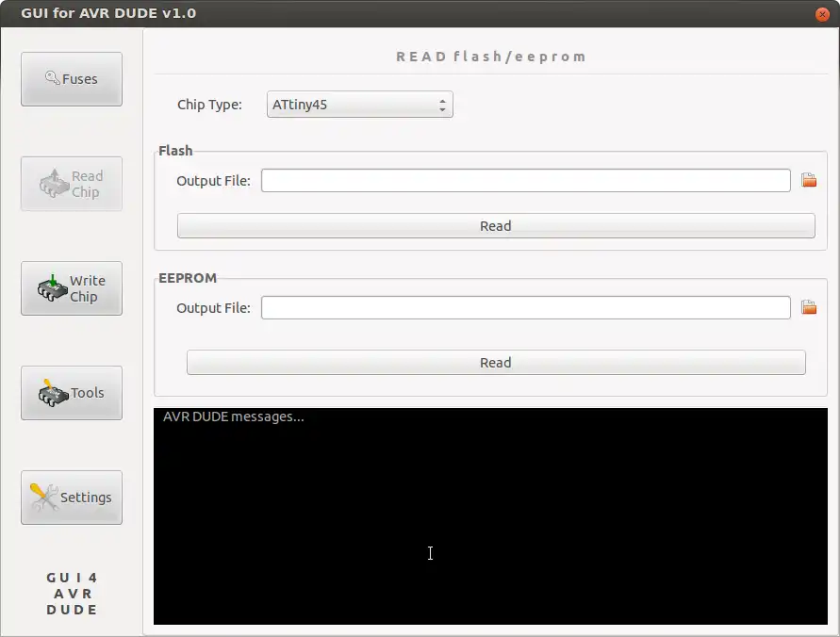Click the 'EEPROM' group label
This screenshot has height=637, width=840.
pyautogui.click(x=188, y=278)
